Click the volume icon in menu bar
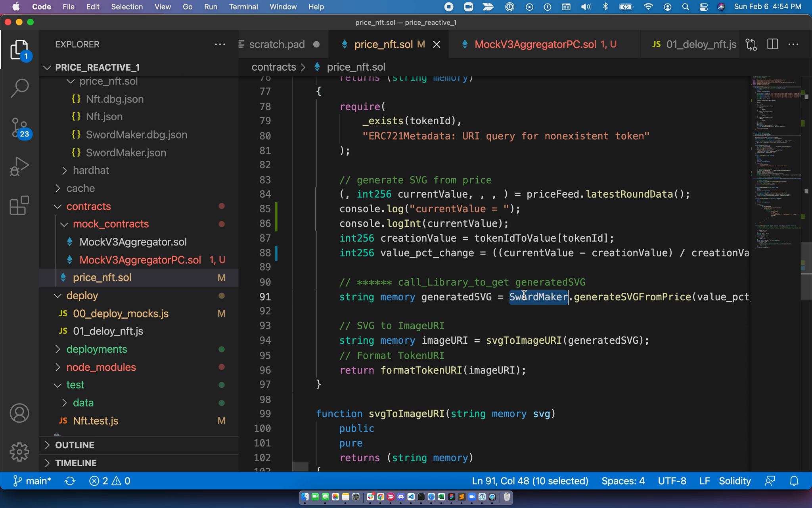 [586, 7]
